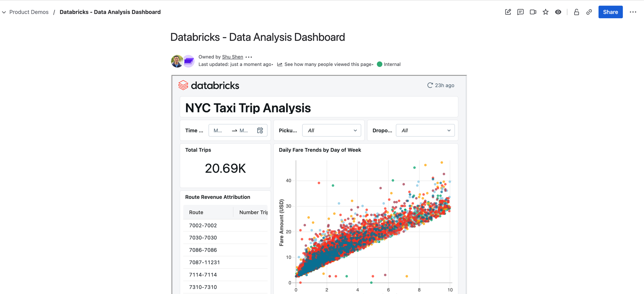Go to Product Demos breadcrumb

[29, 12]
